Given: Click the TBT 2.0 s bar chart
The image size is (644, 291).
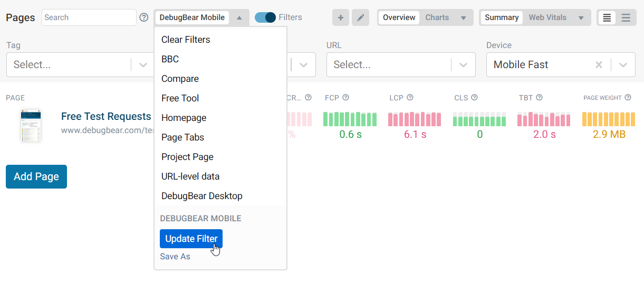Looking at the screenshot, I should tap(544, 119).
